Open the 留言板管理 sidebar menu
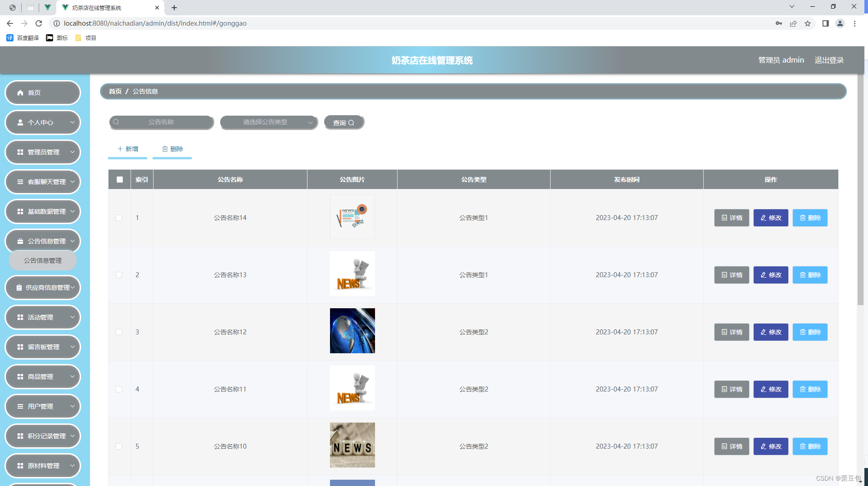 43,347
